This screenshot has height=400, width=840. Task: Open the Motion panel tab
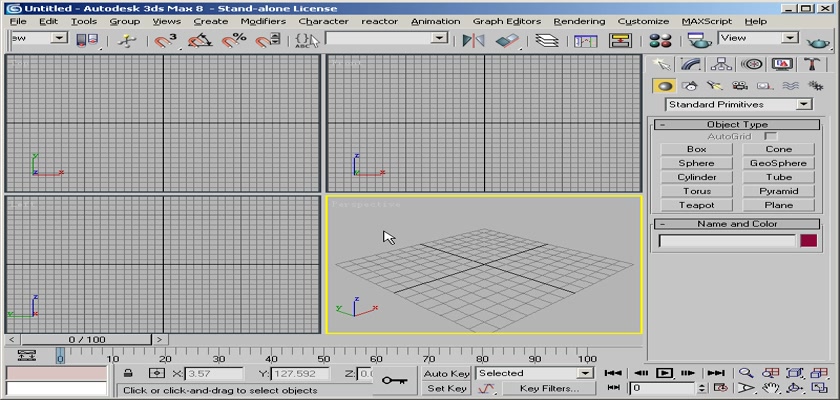(x=752, y=64)
